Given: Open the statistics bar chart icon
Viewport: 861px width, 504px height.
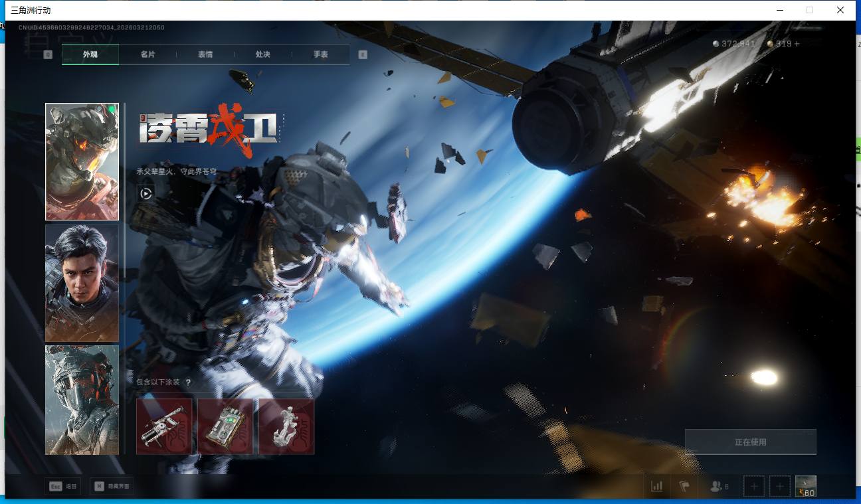Looking at the screenshot, I should click(x=656, y=487).
